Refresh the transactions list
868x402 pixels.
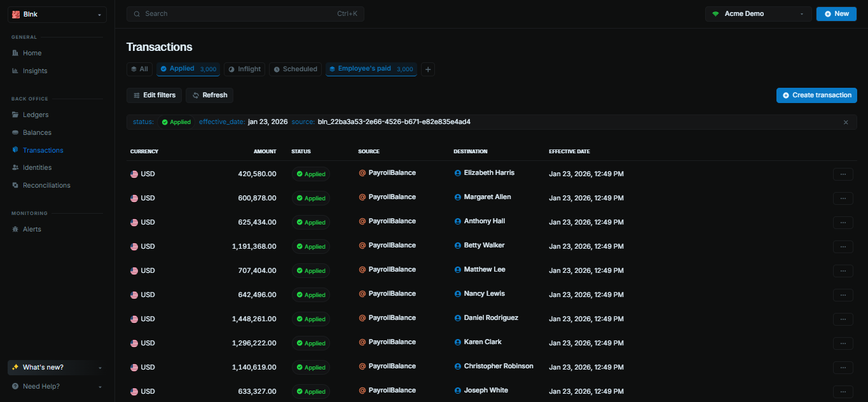[x=210, y=95]
